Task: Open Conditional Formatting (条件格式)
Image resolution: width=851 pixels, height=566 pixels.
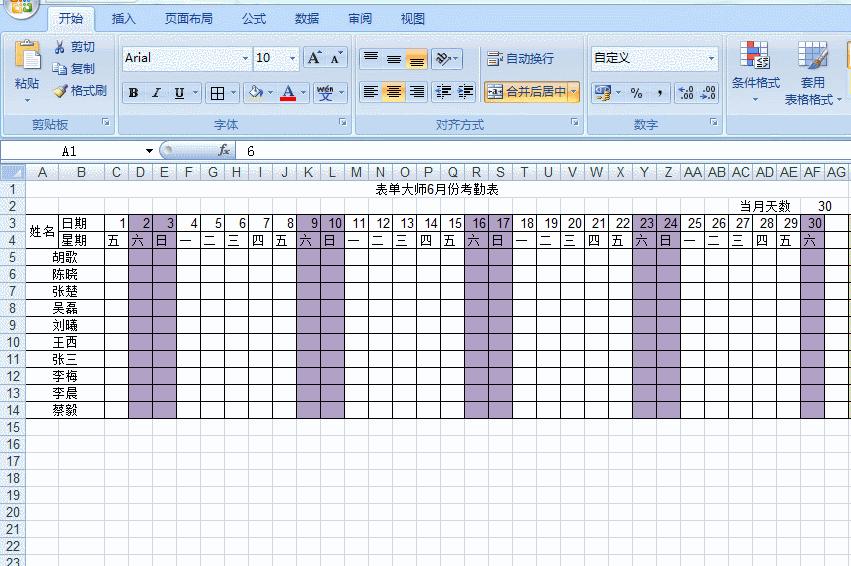Action: [x=755, y=71]
